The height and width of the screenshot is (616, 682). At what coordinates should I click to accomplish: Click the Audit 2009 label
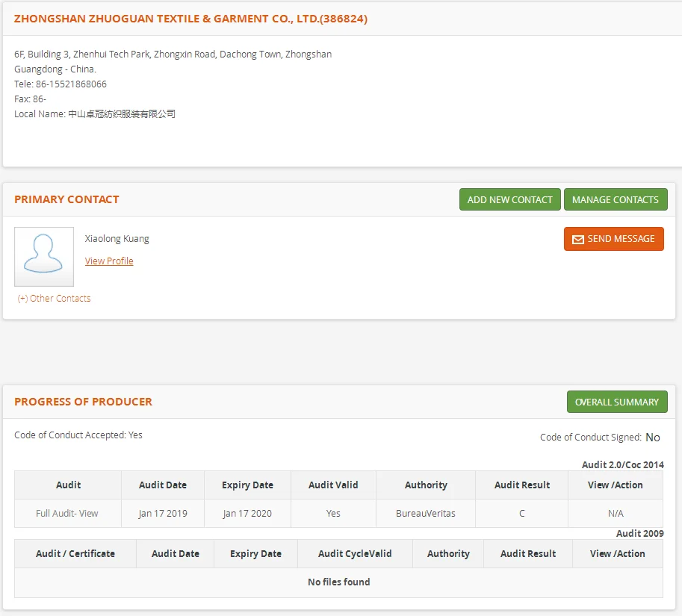(640, 533)
